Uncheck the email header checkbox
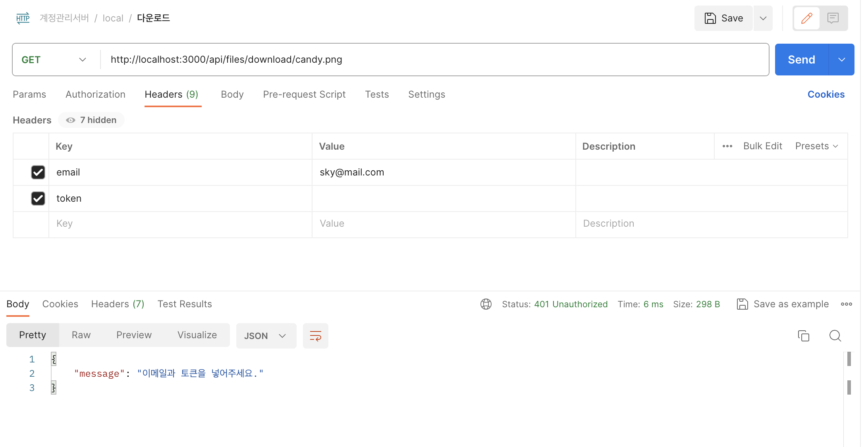The height and width of the screenshot is (447, 868). pos(38,172)
